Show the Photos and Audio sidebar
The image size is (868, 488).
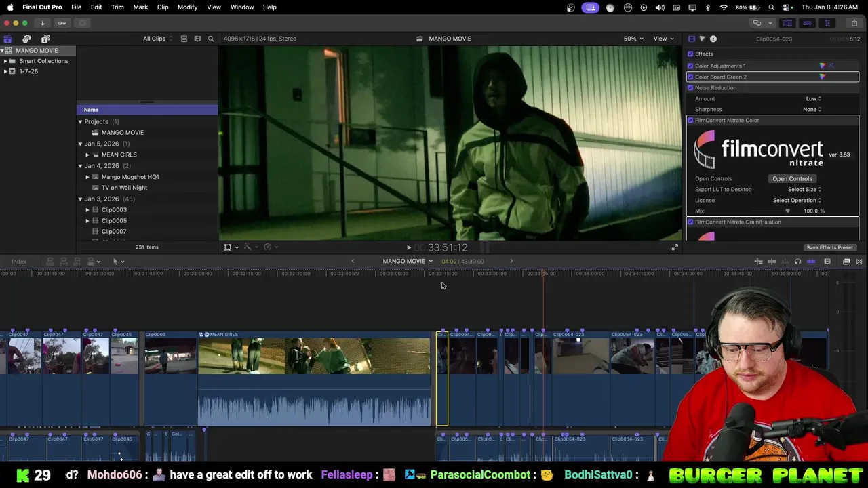pyautogui.click(x=26, y=39)
